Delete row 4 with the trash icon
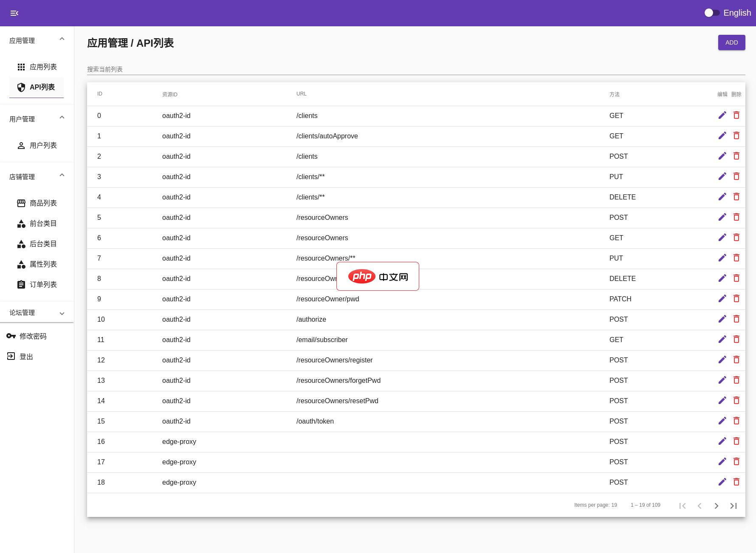This screenshot has width=756, height=553. (x=736, y=197)
